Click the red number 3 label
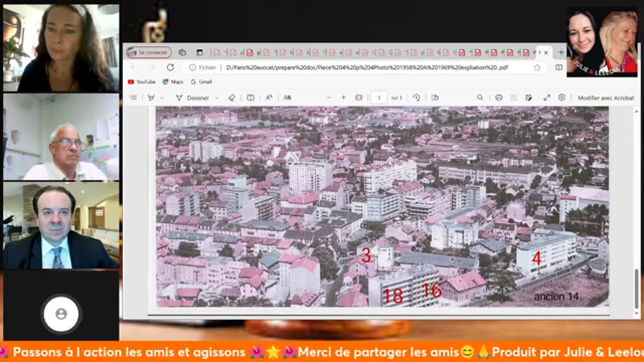This screenshot has width=644, height=362. click(x=366, y=255)
